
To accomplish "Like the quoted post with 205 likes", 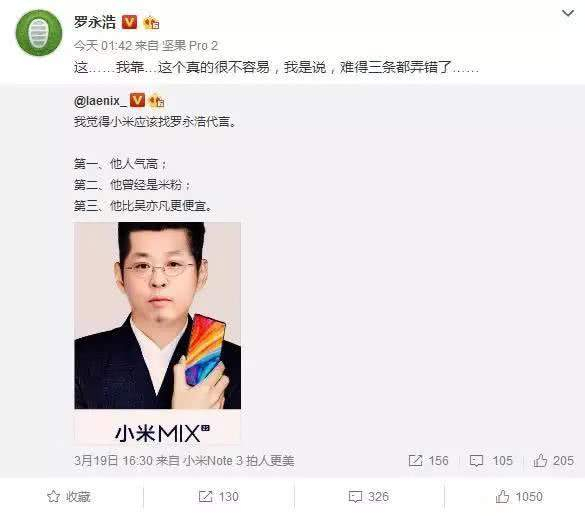I will 553,460.
